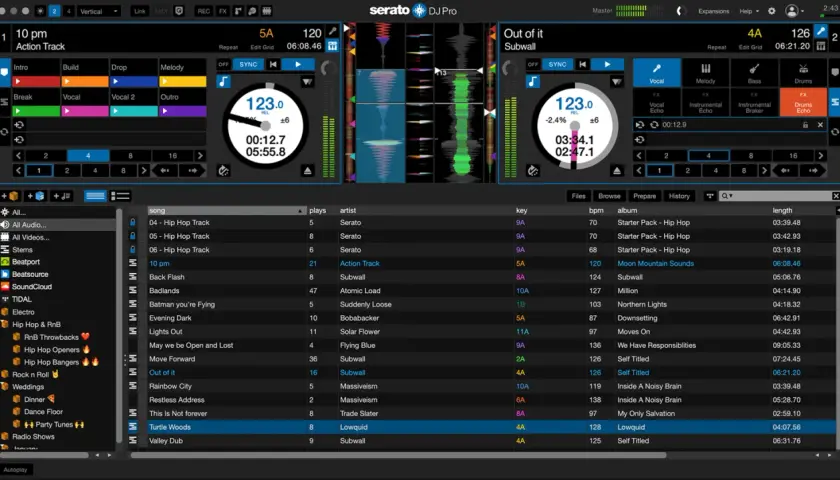840x480 pixels.
Task: Select the Drums stem pad
Action: point(803,72)
